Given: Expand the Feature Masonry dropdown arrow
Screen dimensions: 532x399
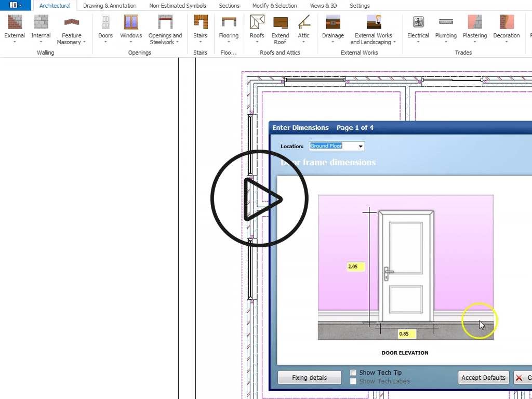Looking at the screenshot, I should click(x=84, y=42).
